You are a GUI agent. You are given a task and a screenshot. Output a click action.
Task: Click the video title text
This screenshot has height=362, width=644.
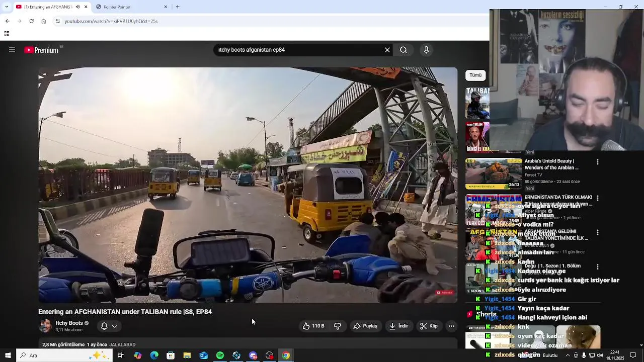click(125, 312)
